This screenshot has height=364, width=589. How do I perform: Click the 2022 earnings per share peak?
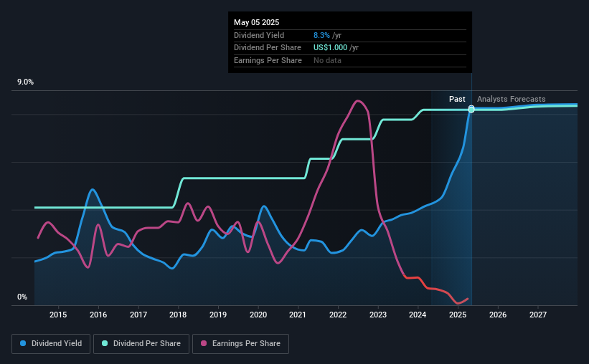coord(357,100)
